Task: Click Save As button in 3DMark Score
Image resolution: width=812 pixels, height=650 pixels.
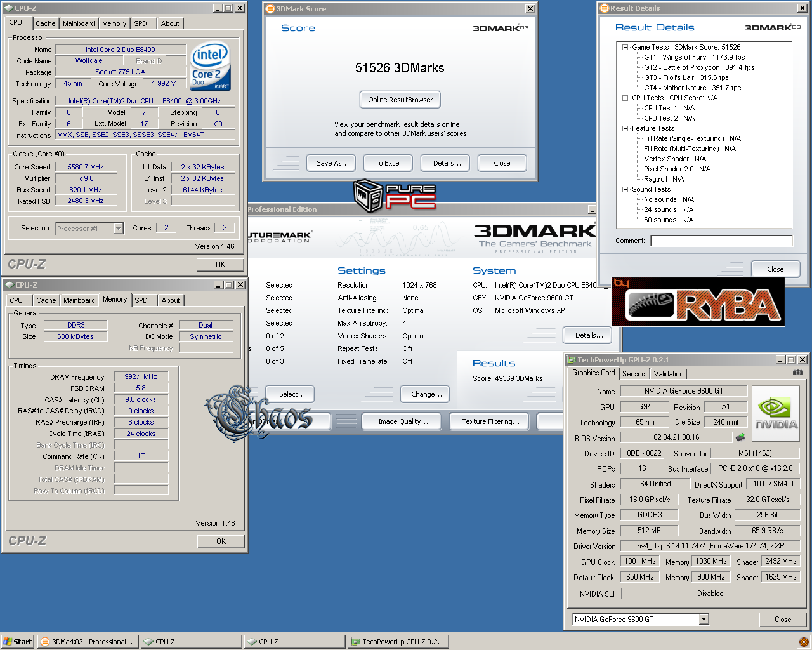Action: (332, 163)
